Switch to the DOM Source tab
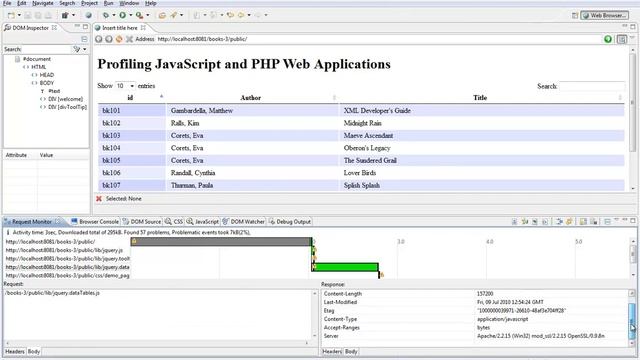640x360 pixels. tap(142, 222)
